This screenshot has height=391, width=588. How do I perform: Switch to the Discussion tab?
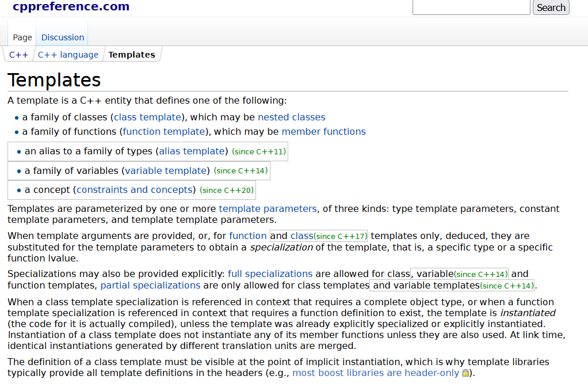click(63, 37)
